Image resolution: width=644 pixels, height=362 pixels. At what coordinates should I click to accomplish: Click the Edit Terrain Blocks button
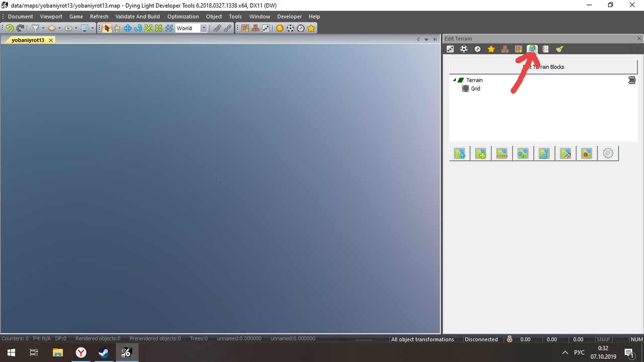click(x=543, y=67)
